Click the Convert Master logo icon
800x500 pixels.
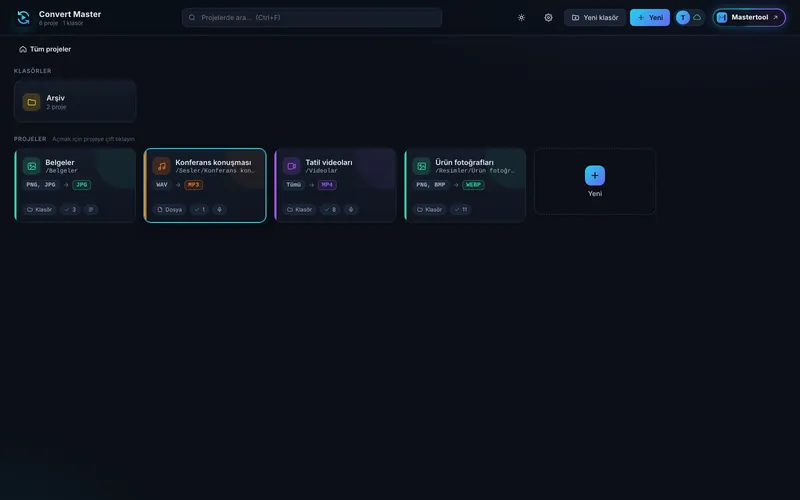click(23, 17)
